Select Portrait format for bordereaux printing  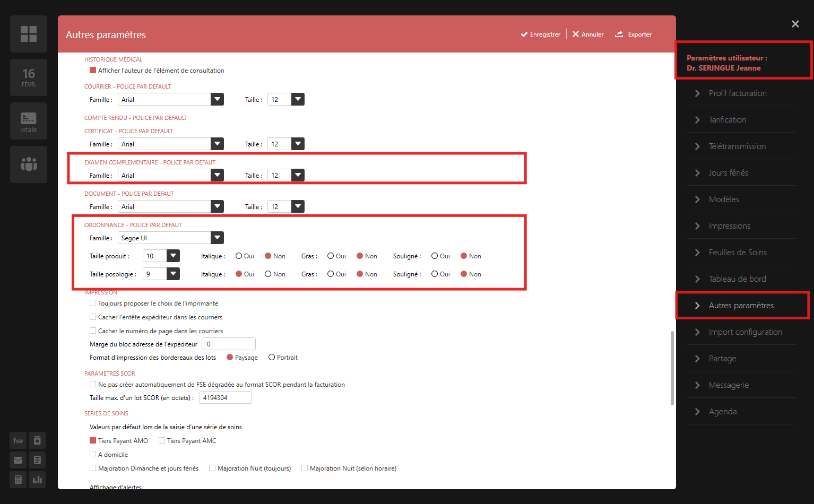(x=272, y=358)
